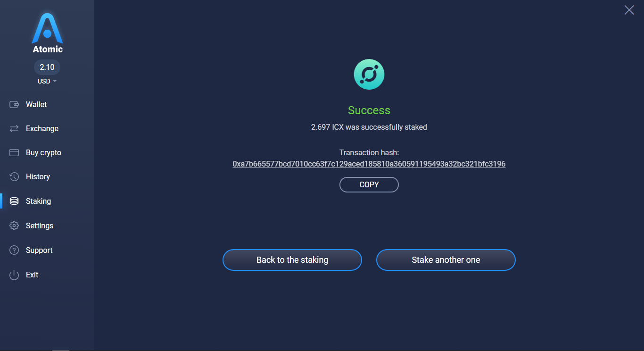Click the Support question mark icon
The height and width of the screenshot is (351, 644).
pos(14,251)
